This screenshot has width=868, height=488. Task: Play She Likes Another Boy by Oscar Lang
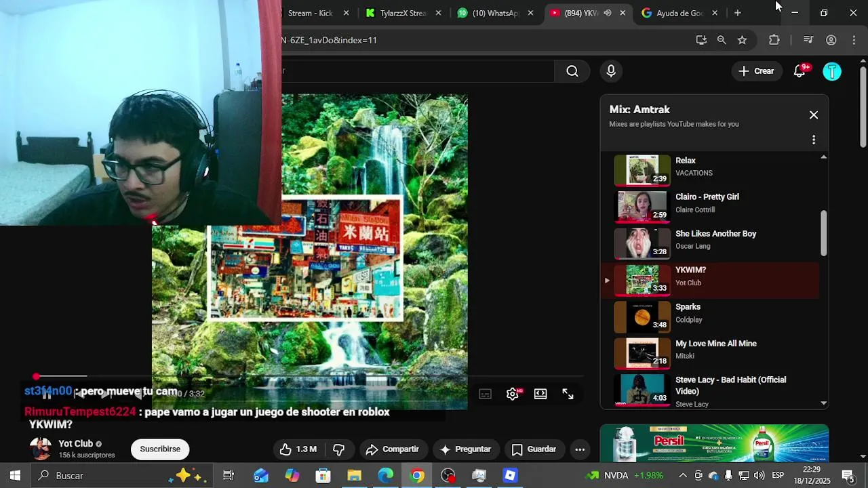click(709, 243)
